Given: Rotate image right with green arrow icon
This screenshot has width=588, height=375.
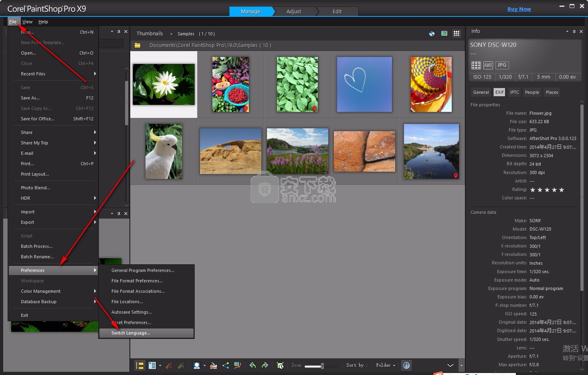Looking at the screenshot, I should [x=265, y=365].
